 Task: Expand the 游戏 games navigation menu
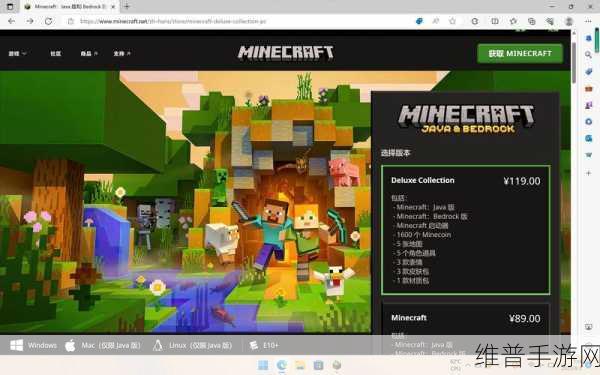pyautogui.click(x=17, y=53)
